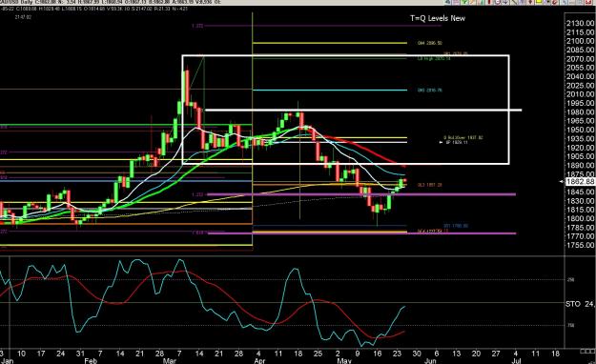Select the date 25 on the time axis

point(318,354)
